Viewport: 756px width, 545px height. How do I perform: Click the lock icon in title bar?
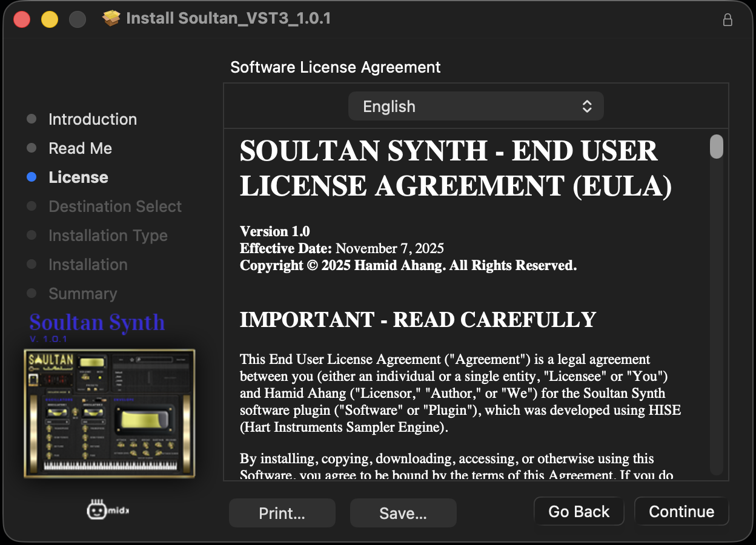(x=728, y=19)
